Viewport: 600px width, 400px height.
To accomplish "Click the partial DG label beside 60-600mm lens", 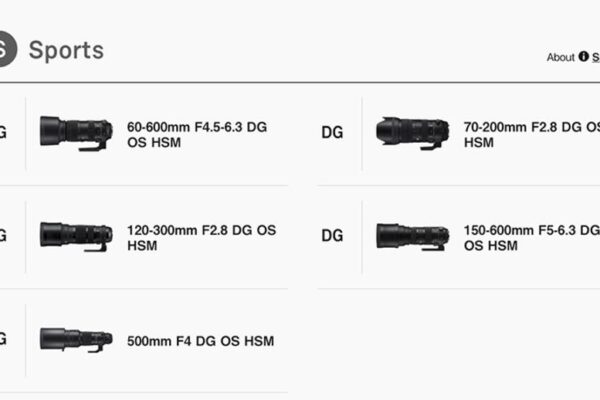I will pyautogui.click(x=3, y=133).
